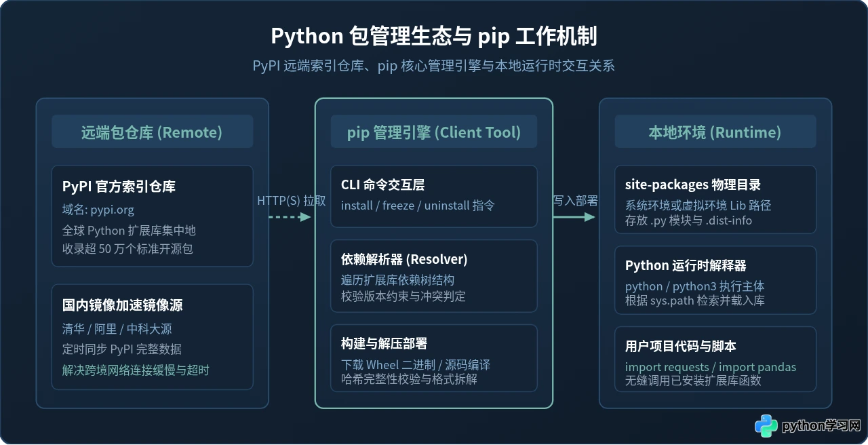This screenshot has width=868, height=445.
Task: Click the line "存放 .py 模块与 .dist-info"
Action: [688, 220]
